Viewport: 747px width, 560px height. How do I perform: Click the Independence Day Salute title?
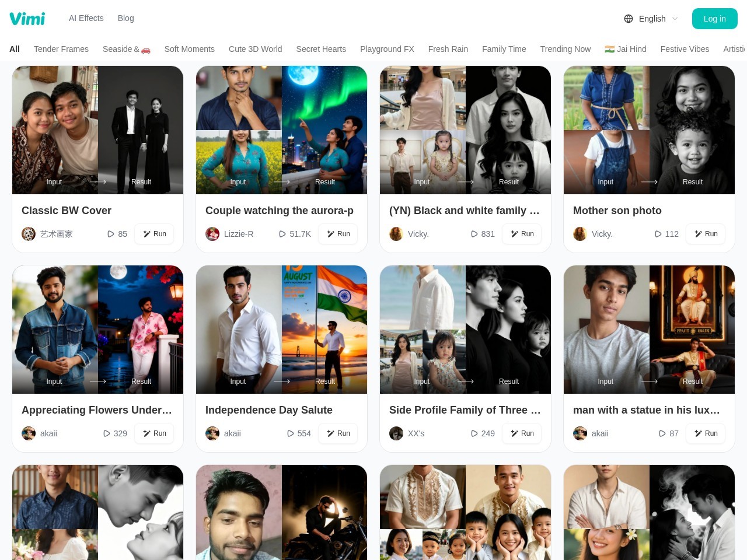pos(269,410)
